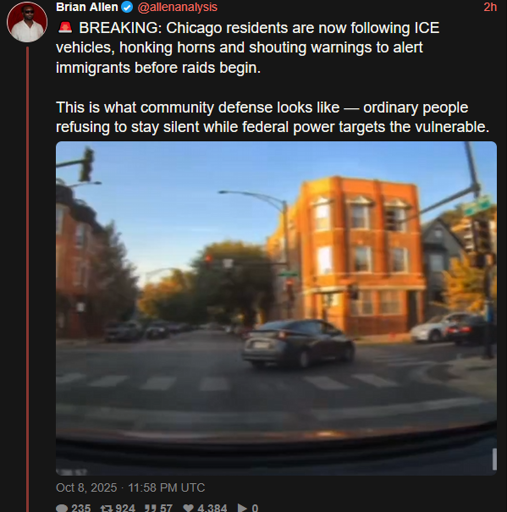
Task: Open the @allenanalysis handle link
Action: 177,7
